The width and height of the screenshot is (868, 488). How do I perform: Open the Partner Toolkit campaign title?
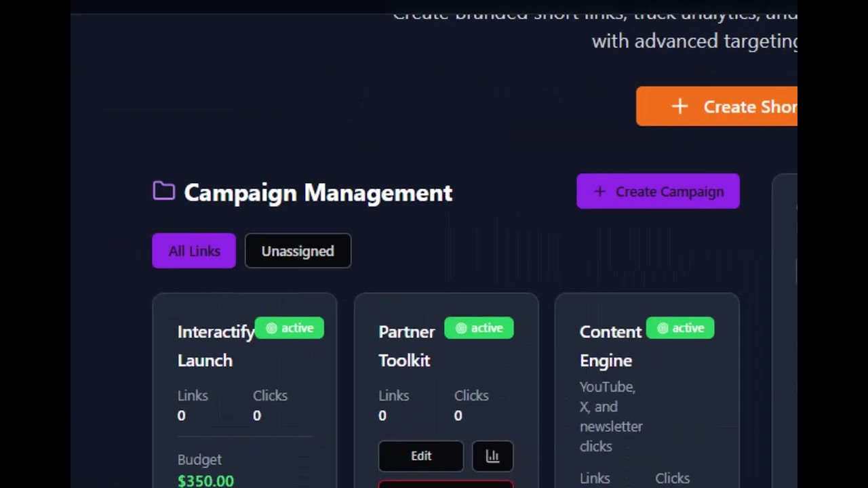[x=407, y=346]
